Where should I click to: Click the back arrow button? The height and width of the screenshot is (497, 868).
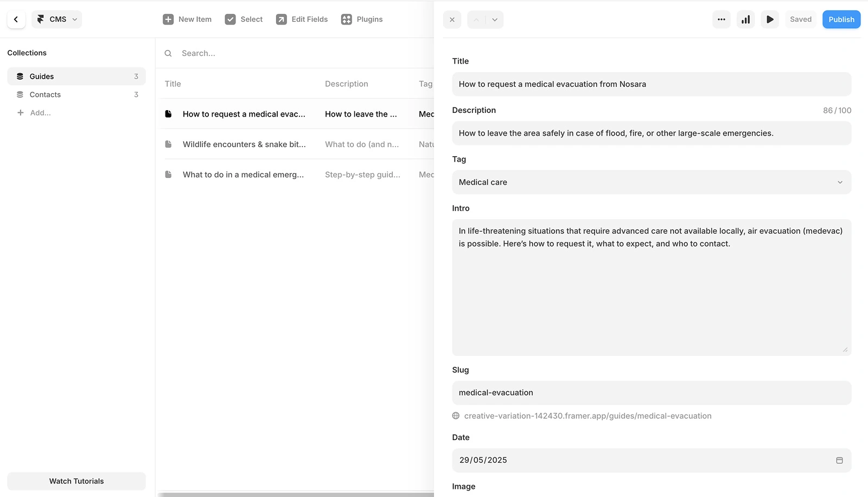click(16, 20)
